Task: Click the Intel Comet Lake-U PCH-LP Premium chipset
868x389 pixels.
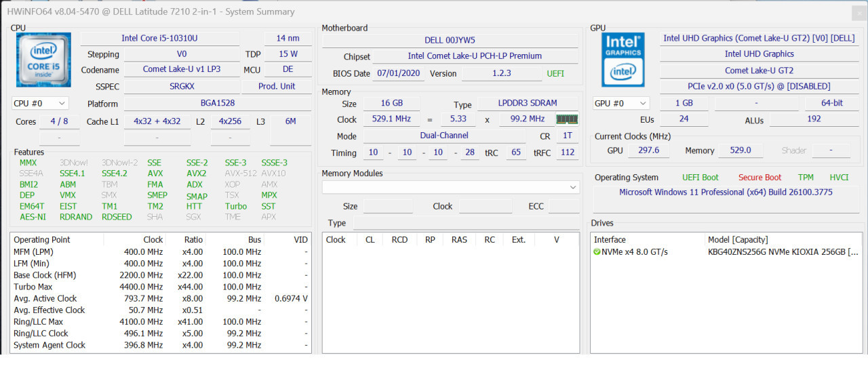Action: tap(475, 56)
